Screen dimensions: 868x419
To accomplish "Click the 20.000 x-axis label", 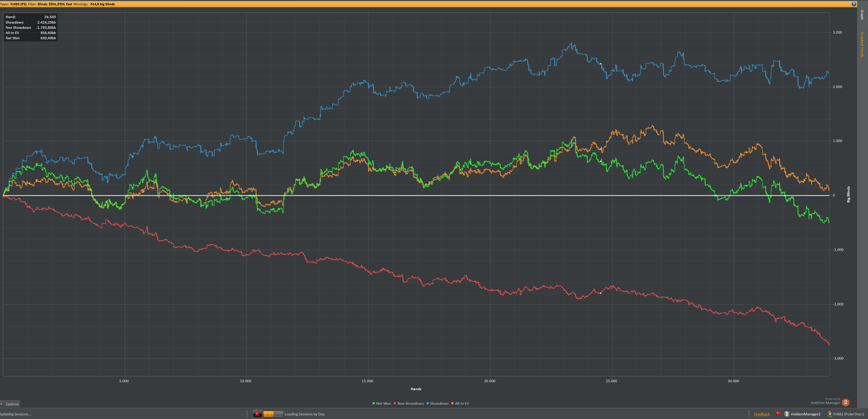I will pyautogui.click(x=490, y=381).
